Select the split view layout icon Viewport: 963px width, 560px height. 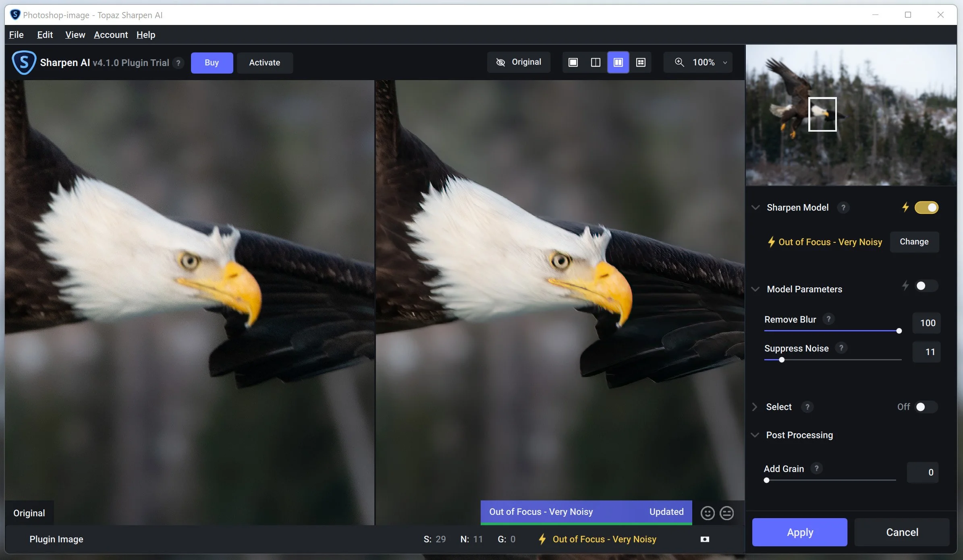(x=596, y=62)
